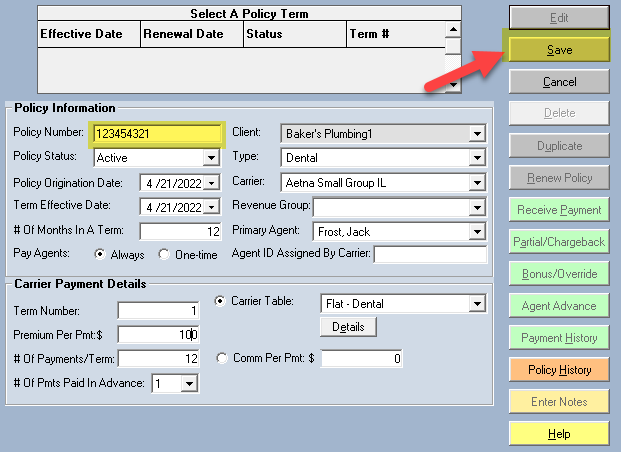
Task: Expand the Revenue Group dropdown
Action: 476,208
